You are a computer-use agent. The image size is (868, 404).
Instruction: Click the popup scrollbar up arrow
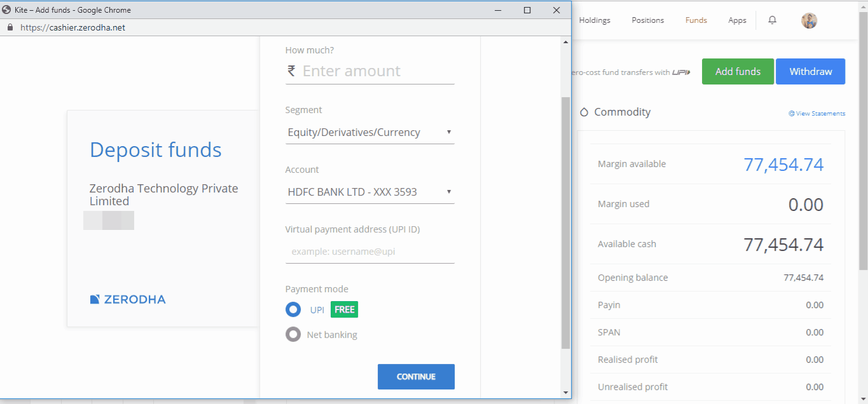(566, 42)
